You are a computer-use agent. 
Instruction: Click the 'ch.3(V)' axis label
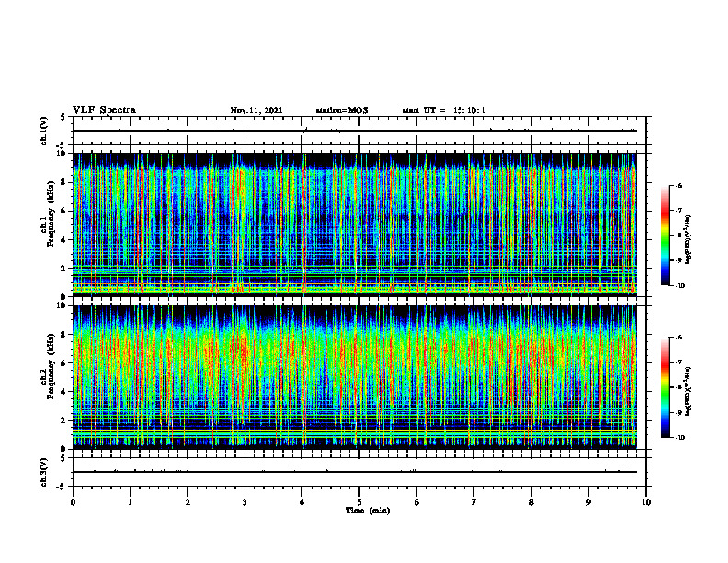44,472
